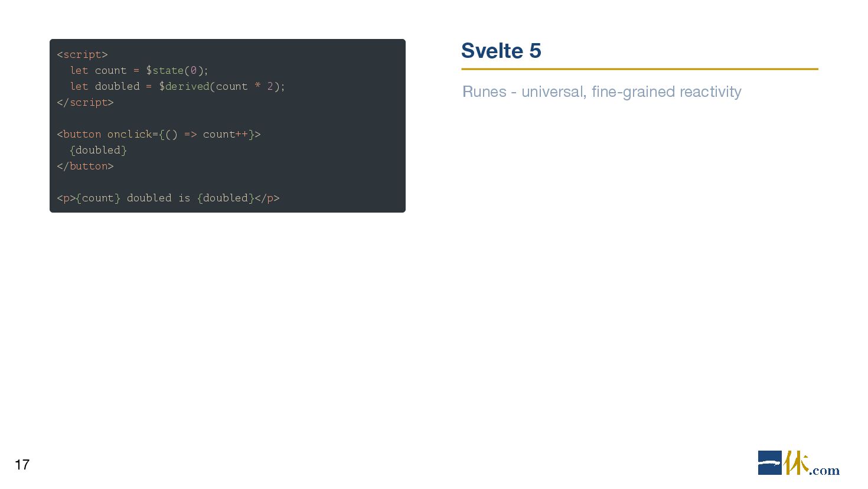Viewport: 868px width, 489px height.
Task: Click the blue part of the logo
Action: (x=769, y=463)
